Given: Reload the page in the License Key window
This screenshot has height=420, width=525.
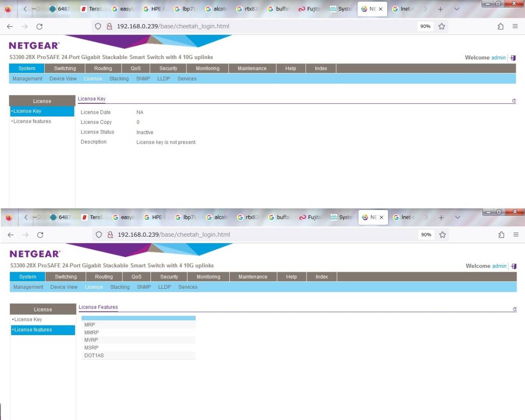Looking at the screenshot, I should [39, 27].
